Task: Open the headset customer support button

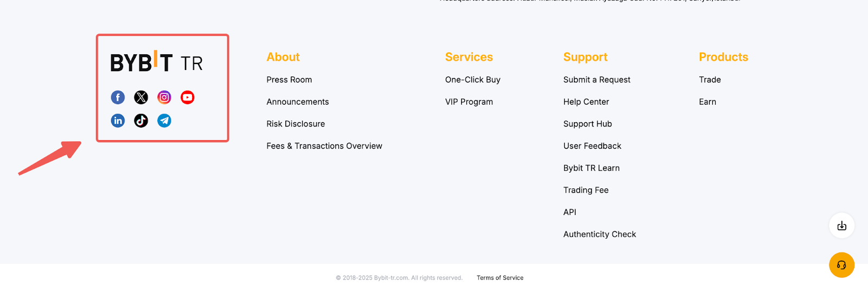Action: 841,265
